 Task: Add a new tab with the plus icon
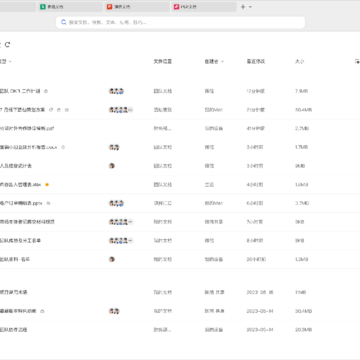243,7
